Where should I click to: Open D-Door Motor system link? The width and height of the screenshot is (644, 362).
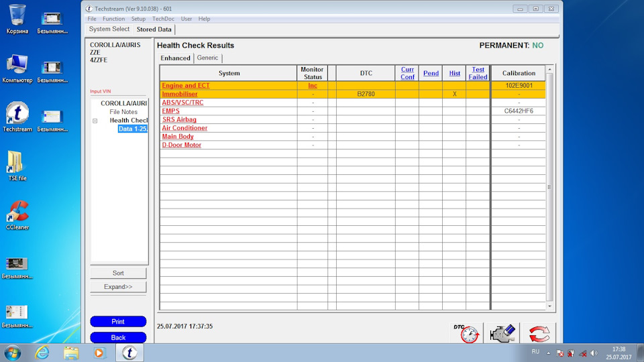click(x=182, y=145)
